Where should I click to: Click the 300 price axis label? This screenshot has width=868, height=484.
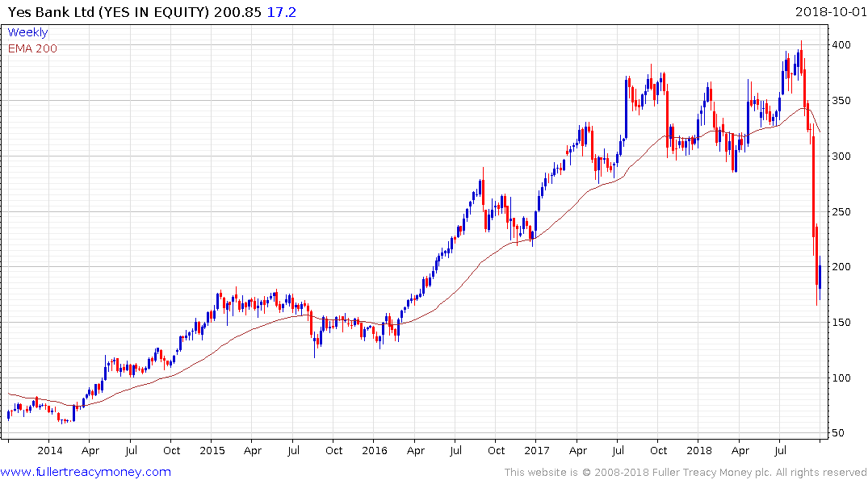[x=841, y=156]
